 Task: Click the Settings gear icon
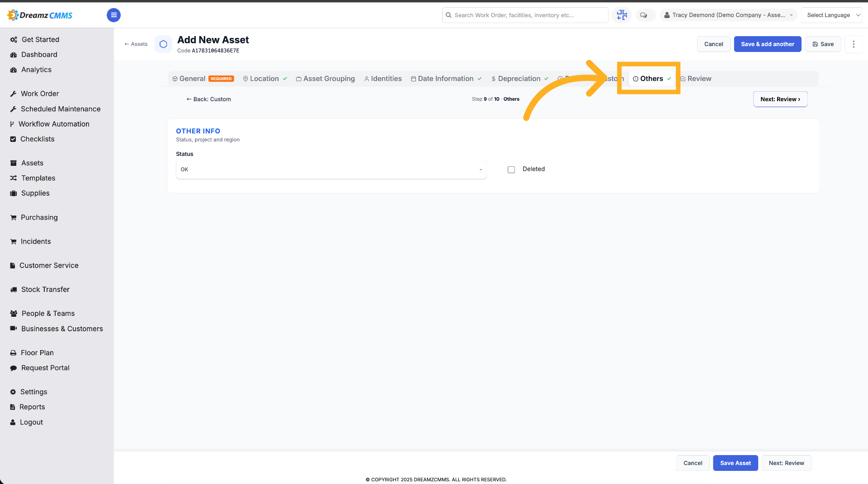tap(13, 392)
